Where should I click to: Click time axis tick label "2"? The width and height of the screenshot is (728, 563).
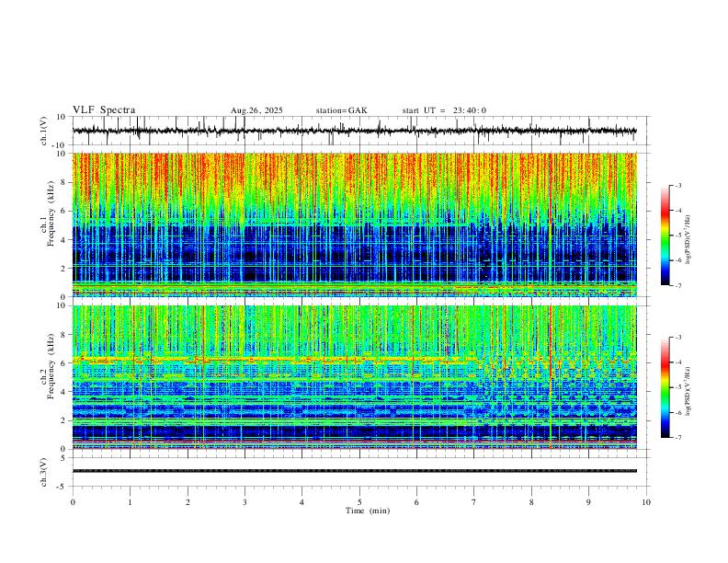[x=188, y=502]
